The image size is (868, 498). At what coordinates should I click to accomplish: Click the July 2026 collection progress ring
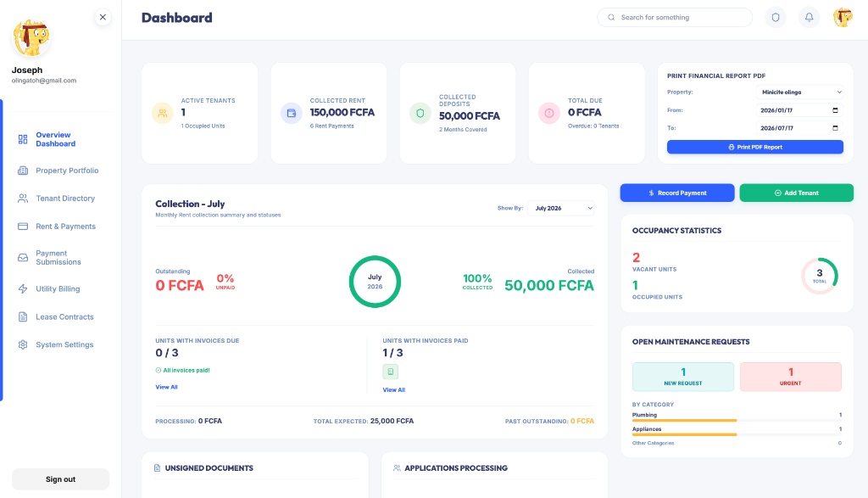(375, 282)
